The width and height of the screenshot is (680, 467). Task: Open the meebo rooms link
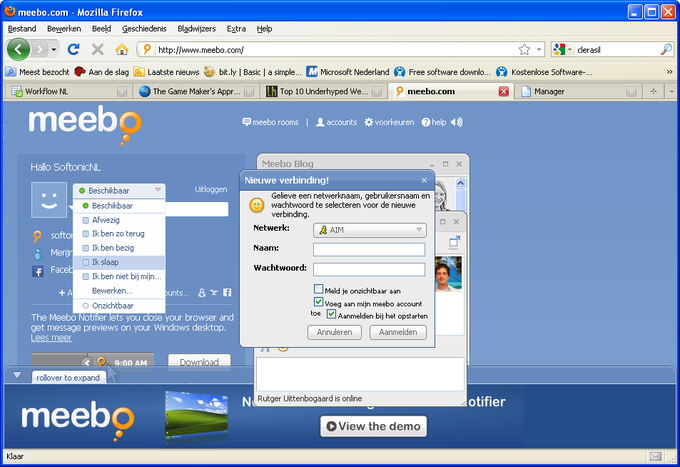click(271, 122)
